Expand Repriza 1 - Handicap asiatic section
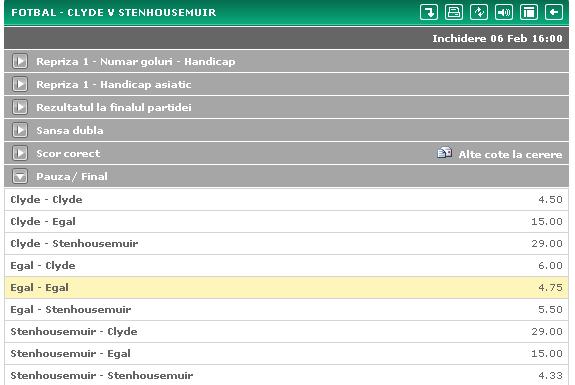The height and width of the screenshot is (385, 575). (20, 84)
